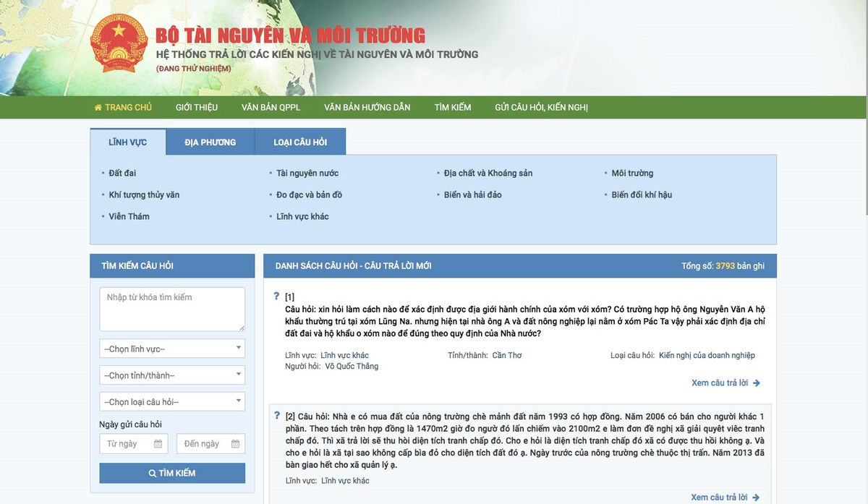The width and height of the screenshot is (868, 504).
Task: Open the Chọn tỉnh/thành dropdown
Action: [x=172, y=375]
